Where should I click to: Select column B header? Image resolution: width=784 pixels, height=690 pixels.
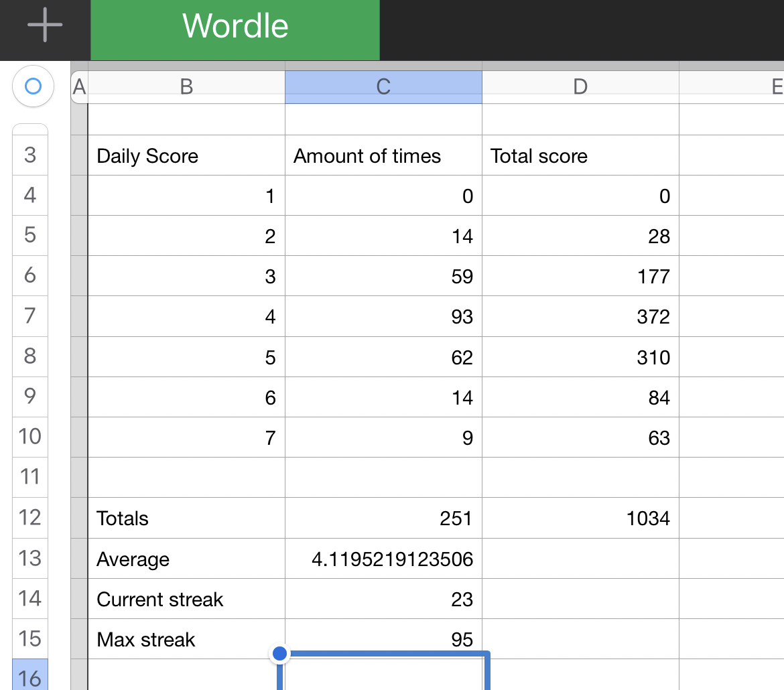[x=186, y=87]
